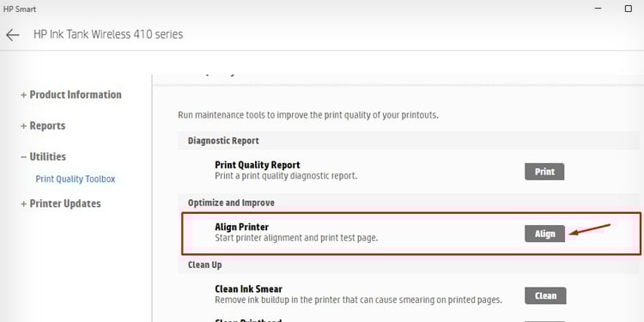The height and width of the screenshot is (322, 644).
Task: Select the Align Printer heading
Action: (x=241, y=228)
